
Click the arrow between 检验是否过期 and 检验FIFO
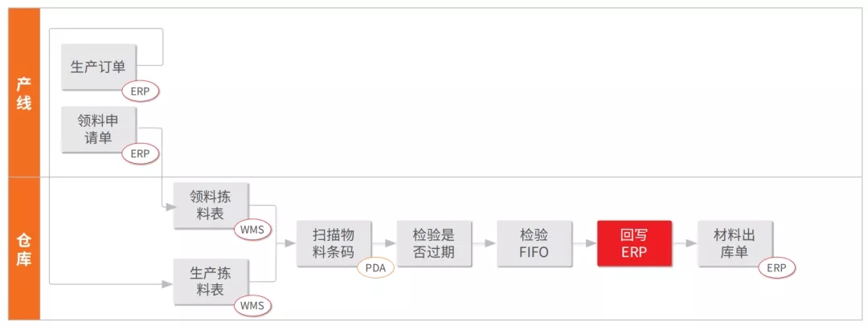click(x=484, y=242)
